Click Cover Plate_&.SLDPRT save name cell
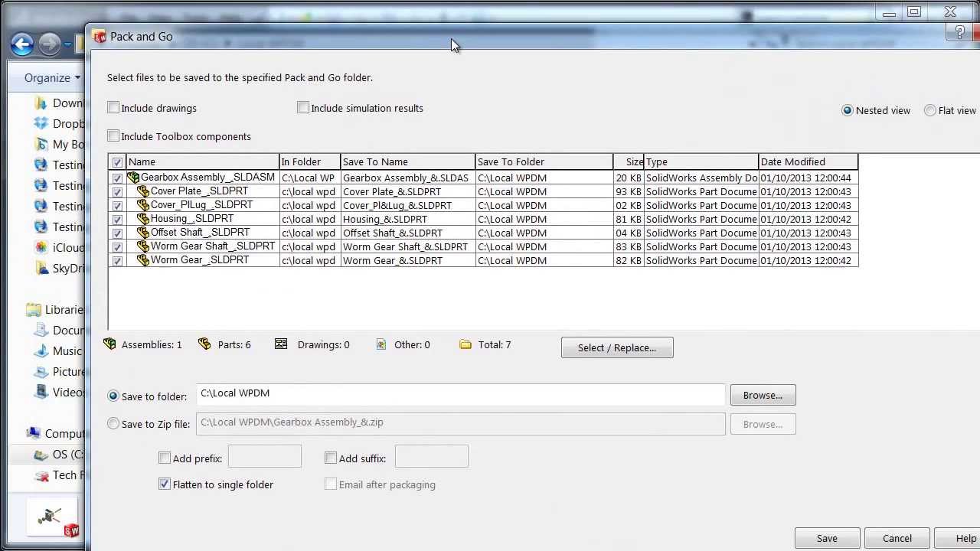 pyautogui.click(x=408, y=191)
